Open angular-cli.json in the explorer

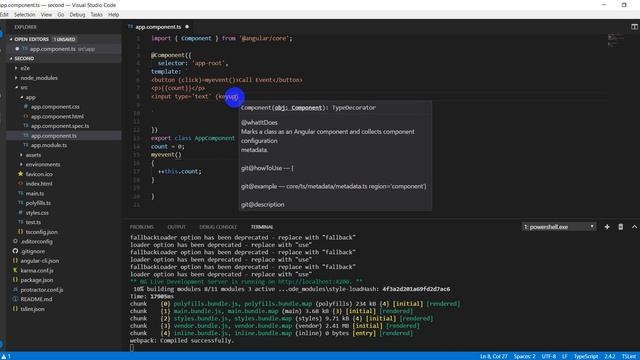click(40, 260)
